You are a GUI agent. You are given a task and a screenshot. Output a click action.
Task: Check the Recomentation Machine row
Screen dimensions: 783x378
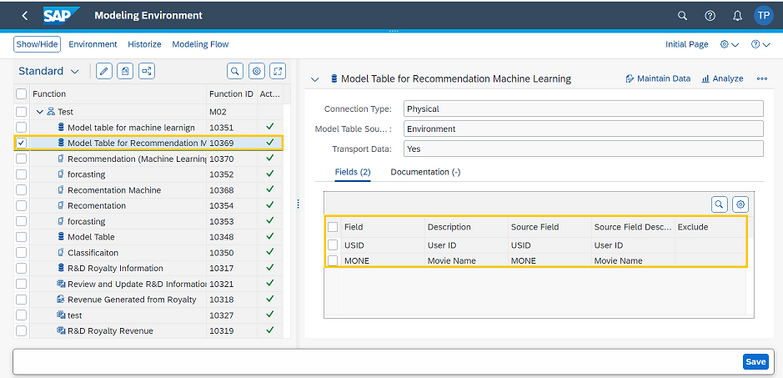21,190
